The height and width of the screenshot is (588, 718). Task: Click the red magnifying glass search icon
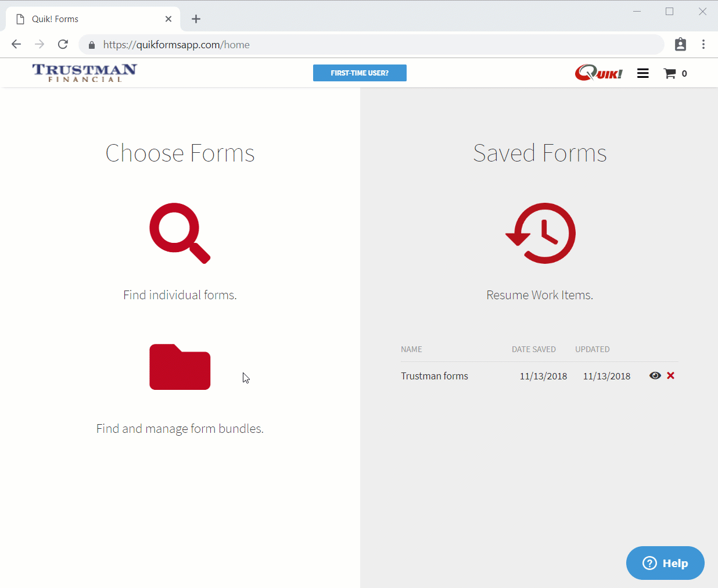tap(179, 233)
